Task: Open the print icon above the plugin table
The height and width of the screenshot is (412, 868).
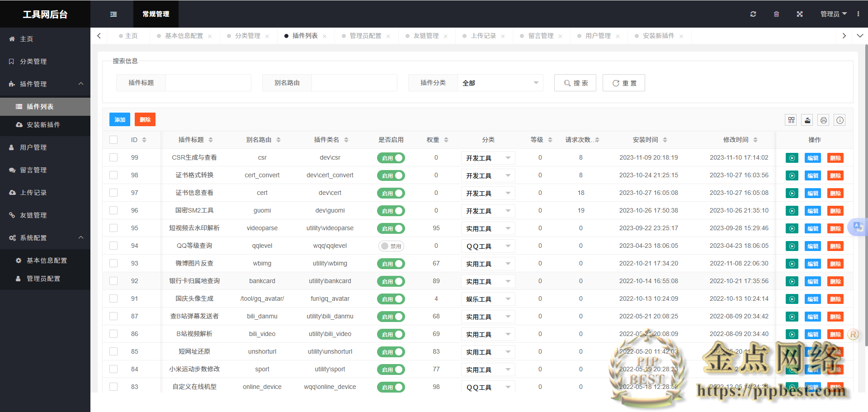Action: 823,120
